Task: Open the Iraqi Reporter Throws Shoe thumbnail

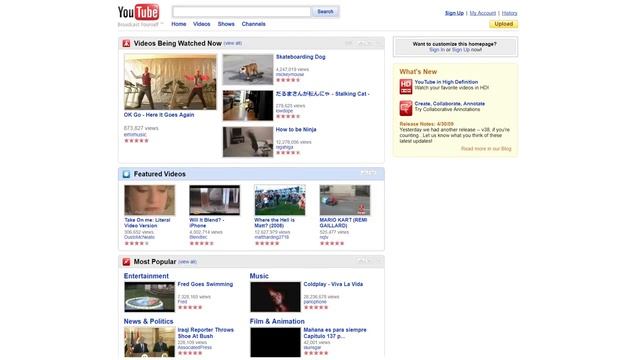Action: pyautogui.click(x=149, y=342)
